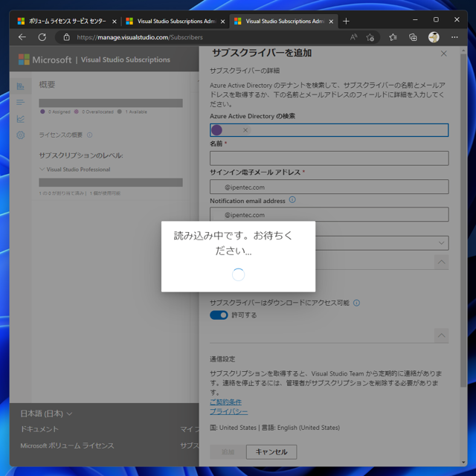This screenshot has height=476, width=476.
Task: Open the ドキュメント footer link
Action: [x=39, y=429]
